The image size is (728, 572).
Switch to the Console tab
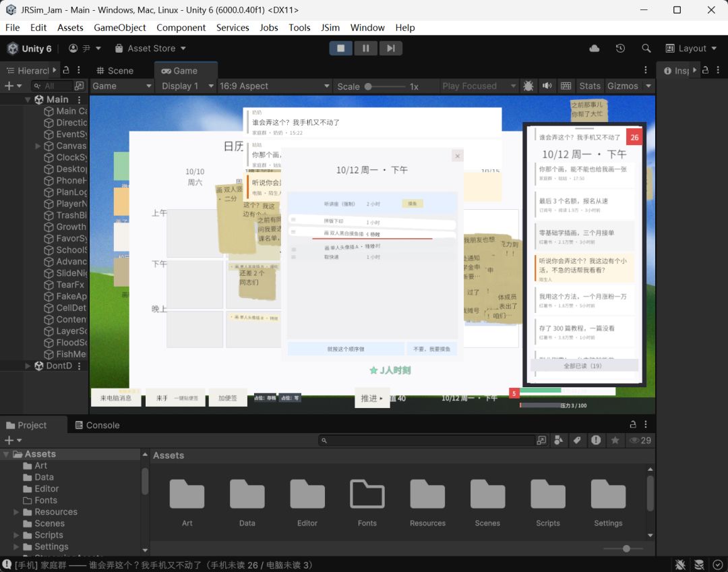click(98, 425)
